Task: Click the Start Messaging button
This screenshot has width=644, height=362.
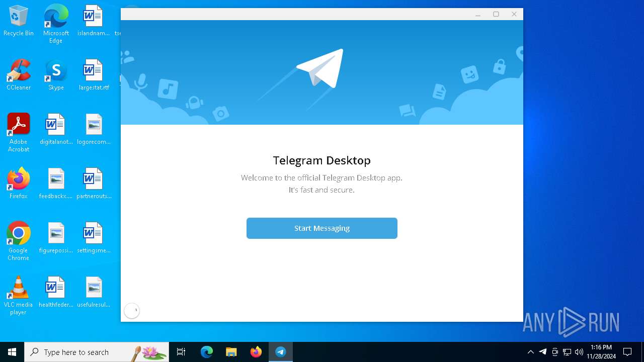Action: 322,228
